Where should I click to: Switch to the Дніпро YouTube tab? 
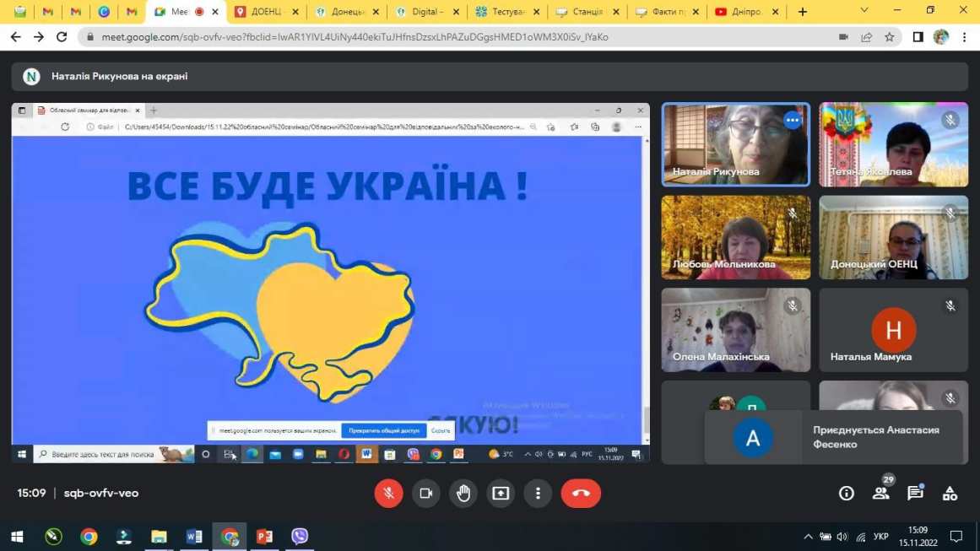click(746, 12)
